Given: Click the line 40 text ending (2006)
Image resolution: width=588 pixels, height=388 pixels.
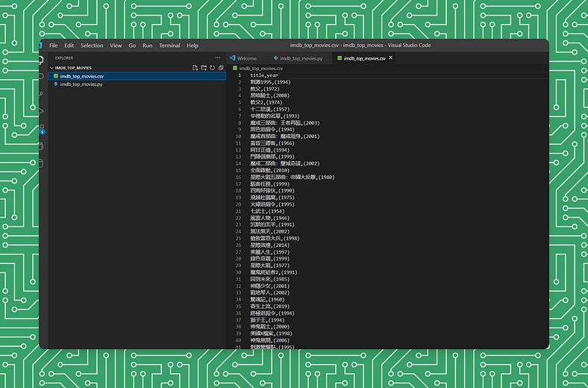Looking at the screenshot, I should [x=270, y=340].
